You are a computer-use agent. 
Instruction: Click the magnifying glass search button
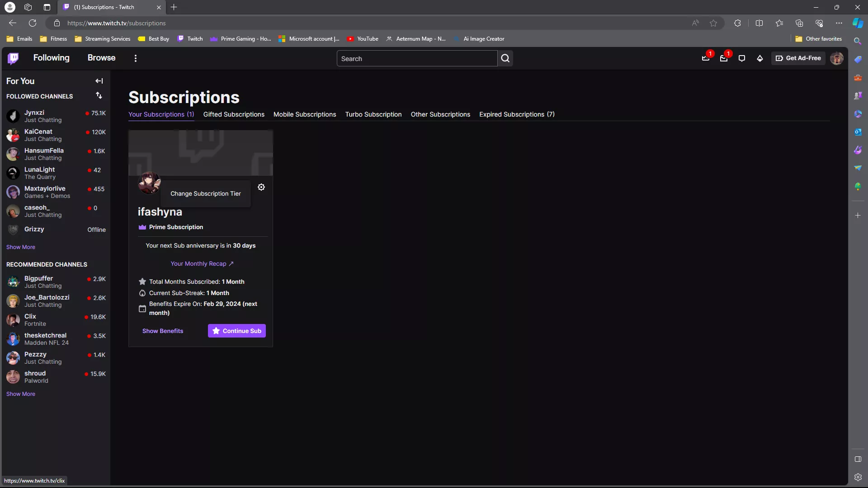505,58
